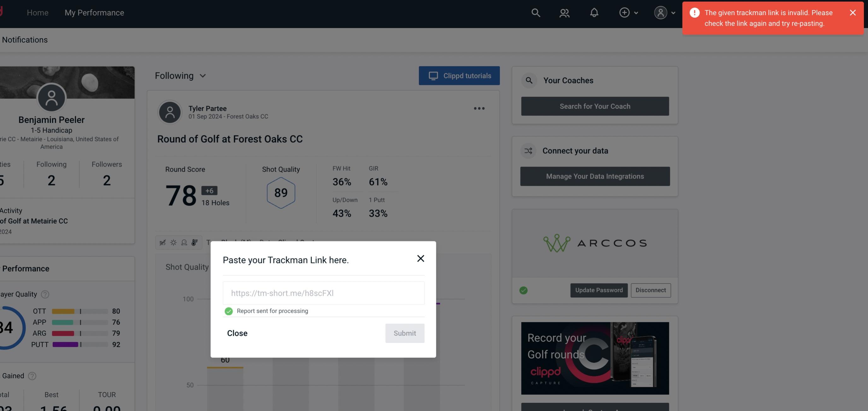Select the Home menu tab
The height and width of the screenshot is (411, 868).
(38, 12)
